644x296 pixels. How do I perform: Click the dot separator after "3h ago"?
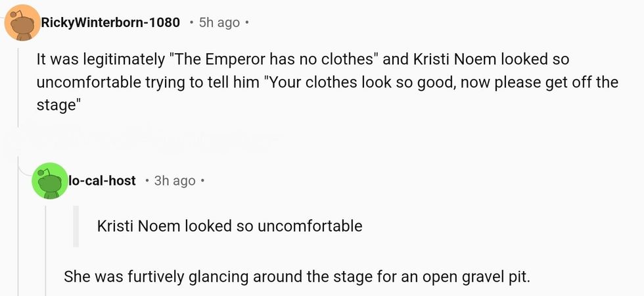(202, 180)
